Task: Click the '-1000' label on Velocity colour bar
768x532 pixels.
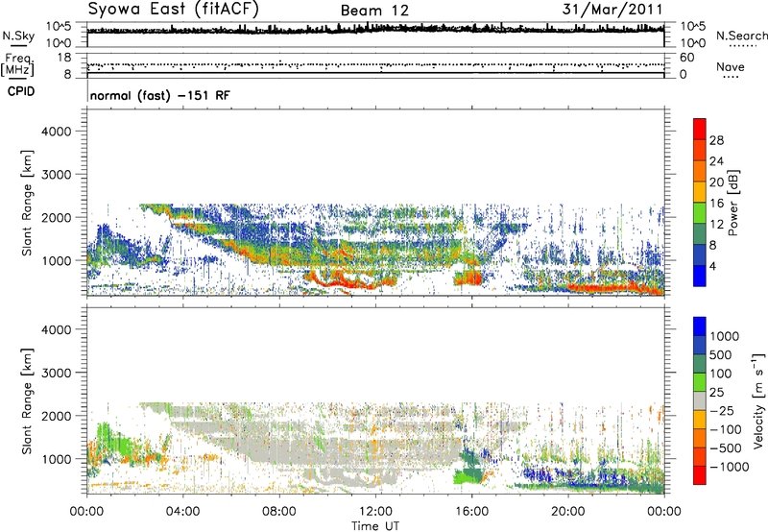Action: pyautogui.click(x=730, y=467)
